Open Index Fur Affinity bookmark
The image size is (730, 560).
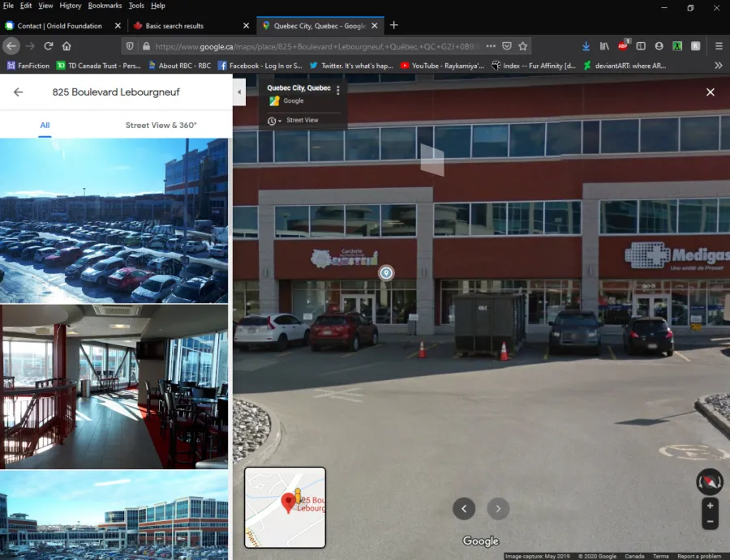pyautogui.click(x=534, y=66)
